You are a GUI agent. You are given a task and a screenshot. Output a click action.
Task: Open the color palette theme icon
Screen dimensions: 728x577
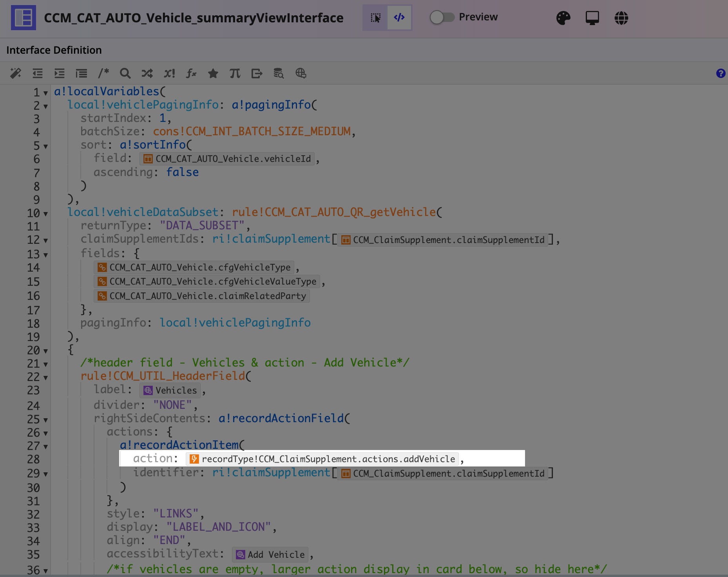point(563,18)
